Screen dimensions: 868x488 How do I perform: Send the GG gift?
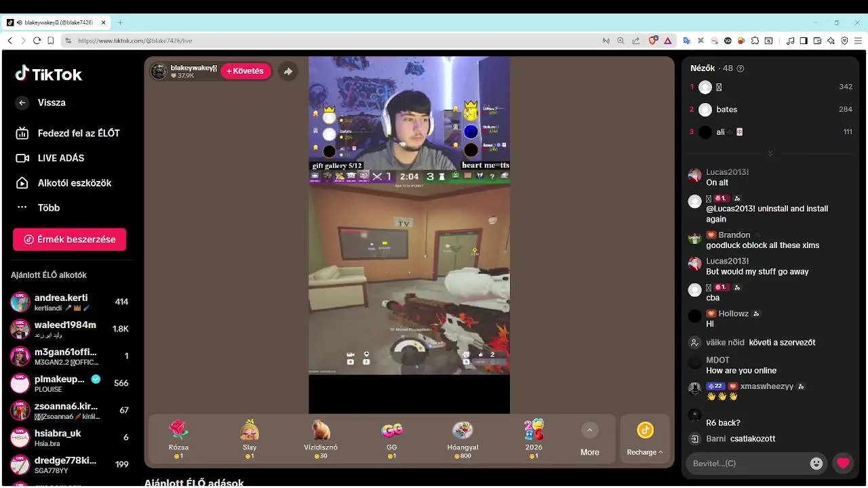click(392, 439)
